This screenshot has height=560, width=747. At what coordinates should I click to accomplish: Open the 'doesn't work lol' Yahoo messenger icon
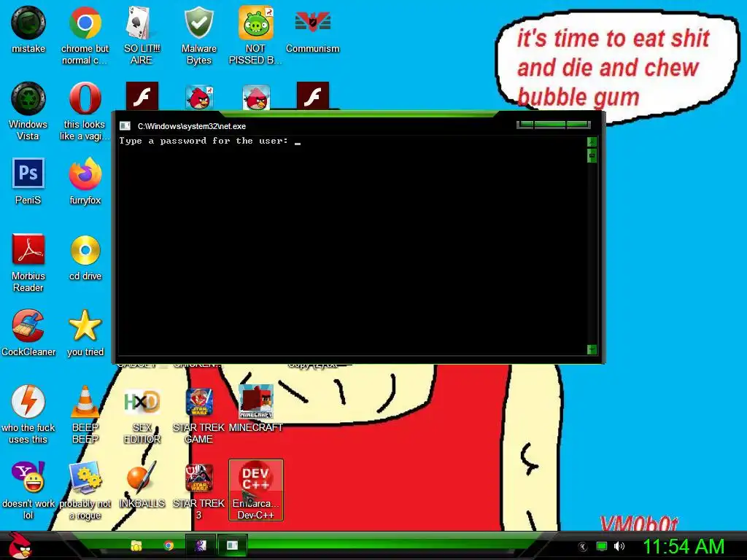point(28,490)
